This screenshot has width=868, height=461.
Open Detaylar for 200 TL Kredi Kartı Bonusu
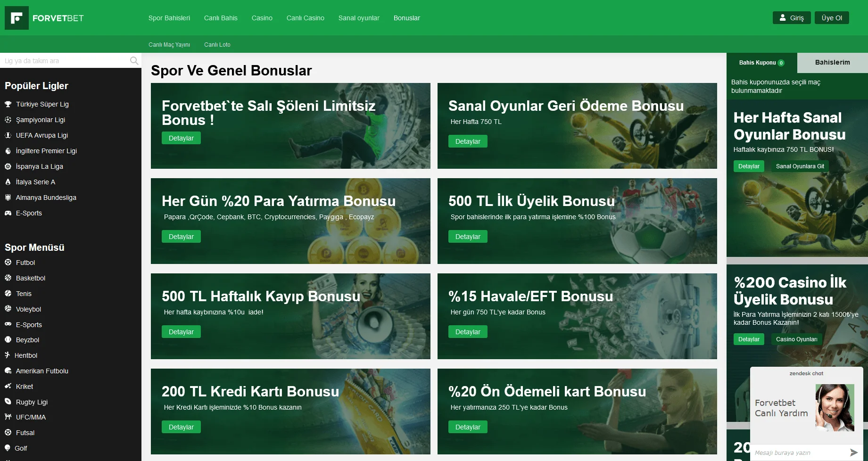click(x=181, y=427)
